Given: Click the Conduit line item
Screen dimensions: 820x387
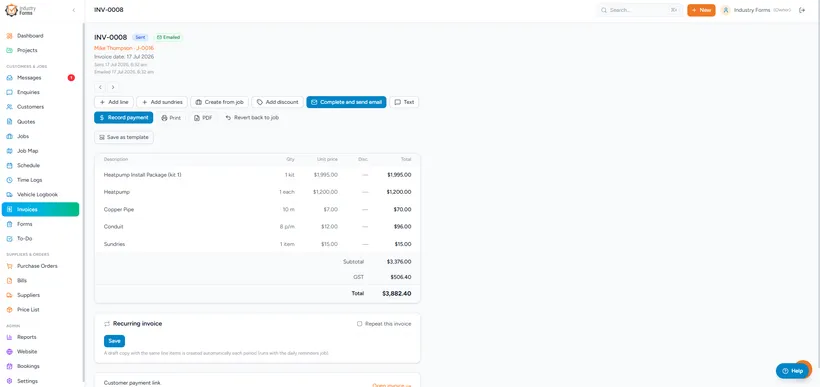Looking at the screenshot, I should (x=257, y=226).
